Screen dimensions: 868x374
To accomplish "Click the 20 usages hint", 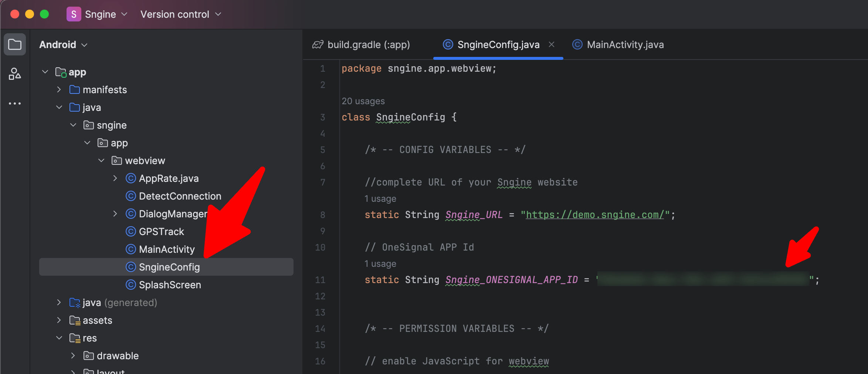I will pos(363,101).
